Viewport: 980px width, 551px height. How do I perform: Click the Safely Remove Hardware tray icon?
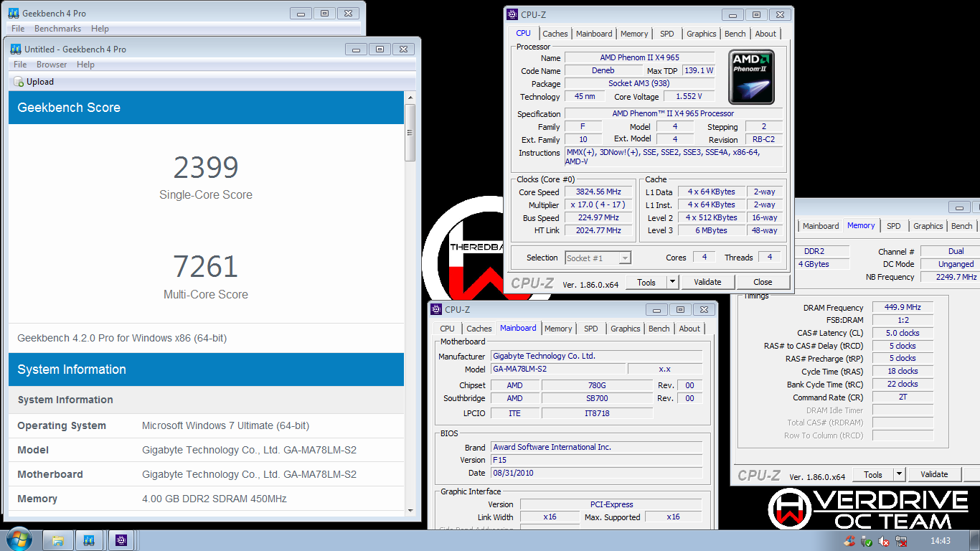867,541
